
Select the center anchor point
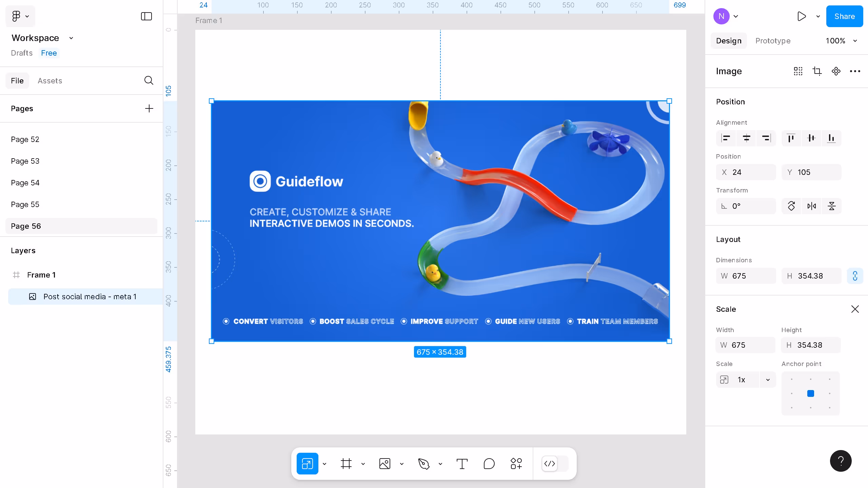pos(810,393)
